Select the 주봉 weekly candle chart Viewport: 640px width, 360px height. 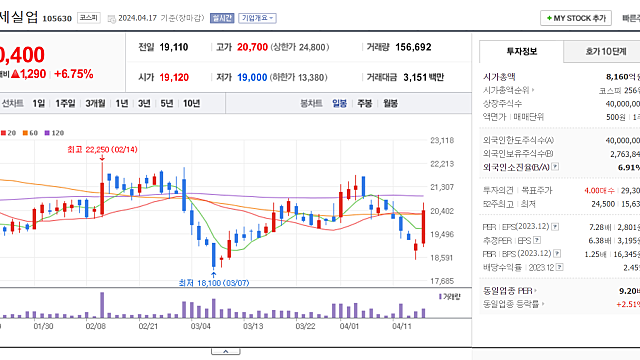point(365,104)
